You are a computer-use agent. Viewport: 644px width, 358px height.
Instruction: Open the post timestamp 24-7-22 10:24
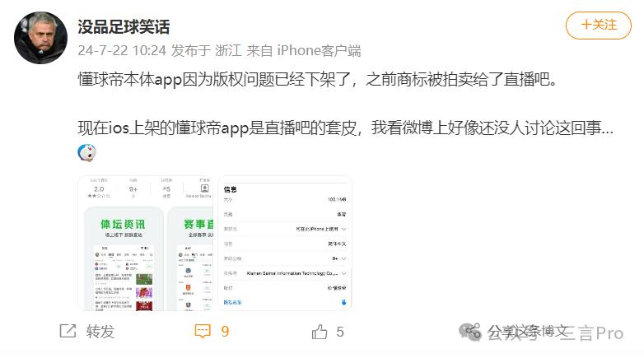(x=122, y=50)
